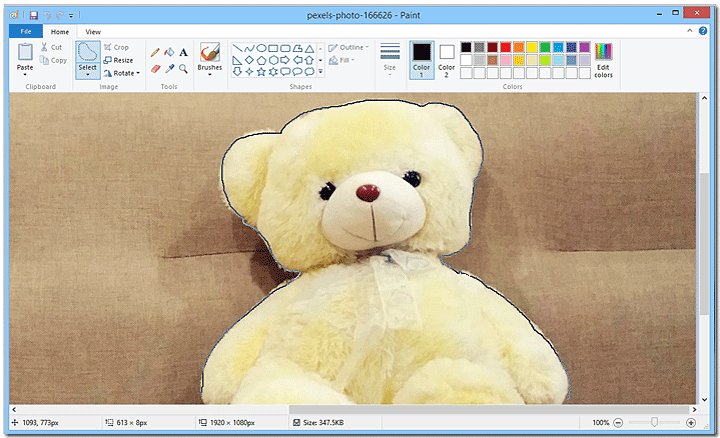
Task: Open the Select tool dropdown arrow
Action: (x=87, y=75)
